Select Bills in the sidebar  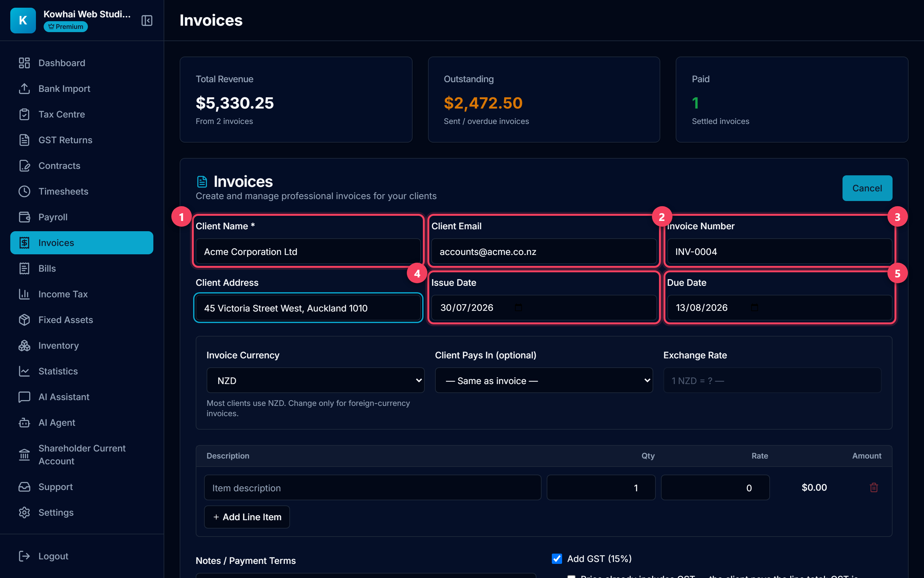(82, 268)
